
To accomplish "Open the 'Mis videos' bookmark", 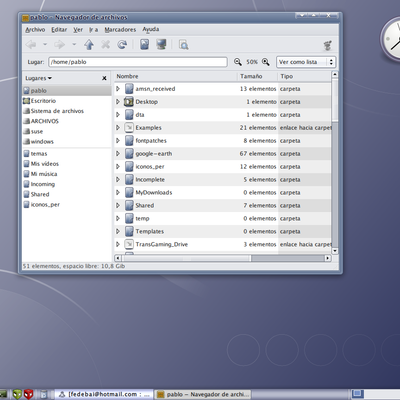I will tap(67, 164).
